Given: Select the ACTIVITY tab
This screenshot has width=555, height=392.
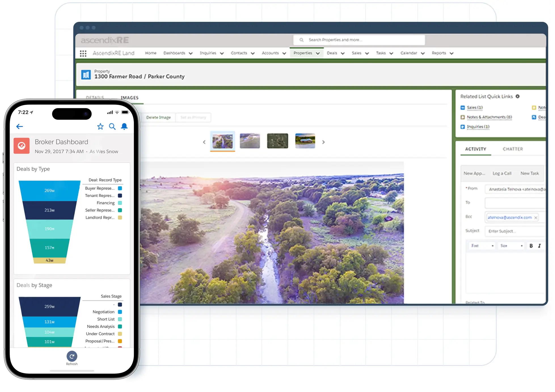Looking at the screenshot, I should click(476, 149).
